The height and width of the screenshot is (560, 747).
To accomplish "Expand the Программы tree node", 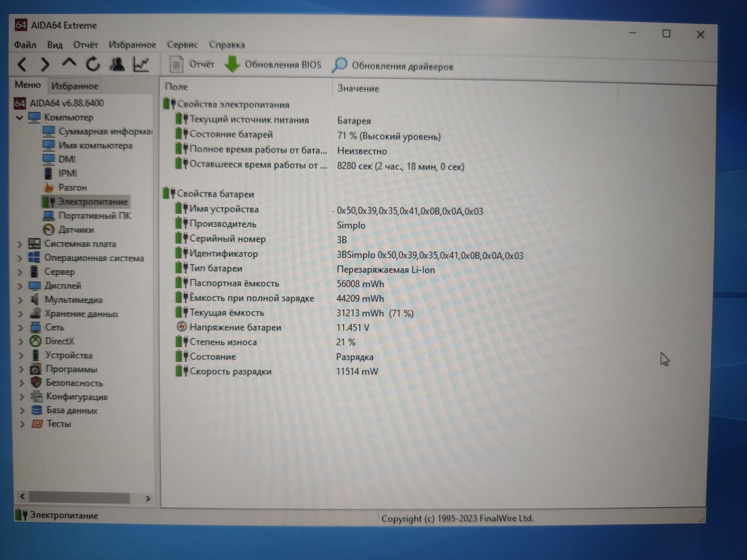I will [21, 370].
